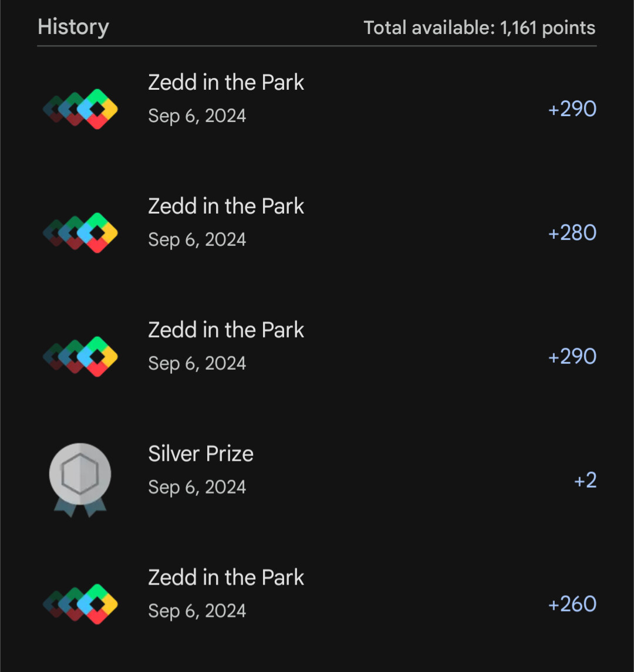Image resolution: width=634 pixels, height=672 pixels.
Task: Select the date under Silver Prize
Action: (x=197, y=487)
